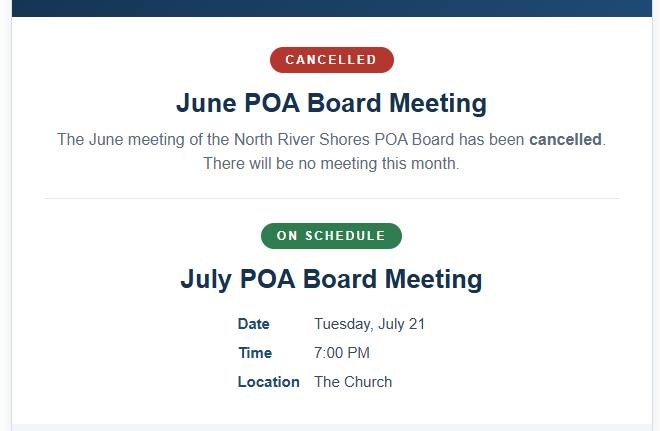Click the Date label
The width and height of the screenshot is (660, 431).
(x=253, y=324)
